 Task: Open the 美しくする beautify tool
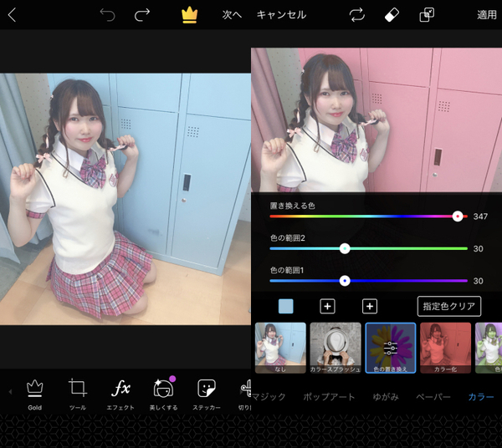(x=163, y=389)
